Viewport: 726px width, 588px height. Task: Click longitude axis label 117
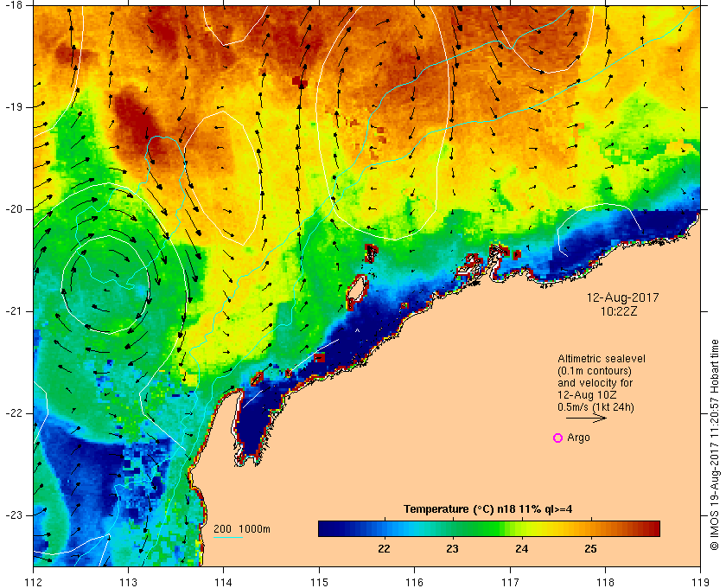pyautogui.click(x=510, y=581)
